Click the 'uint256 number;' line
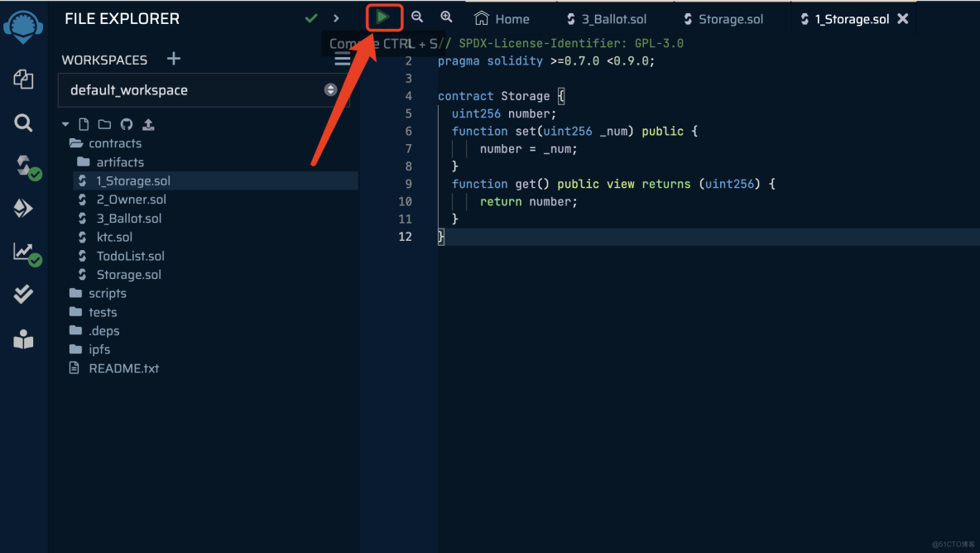980x553 pixels. [x=504, y=113]
